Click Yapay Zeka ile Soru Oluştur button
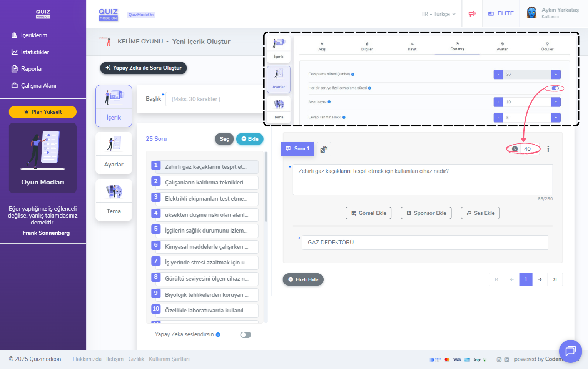The width and height of the screenshot is (588, 369). coord(143,68)
